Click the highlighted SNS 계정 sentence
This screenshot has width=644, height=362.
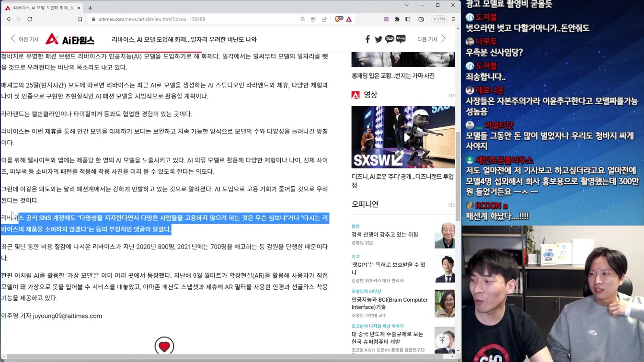pyautogui.click(x=165, y=224)
